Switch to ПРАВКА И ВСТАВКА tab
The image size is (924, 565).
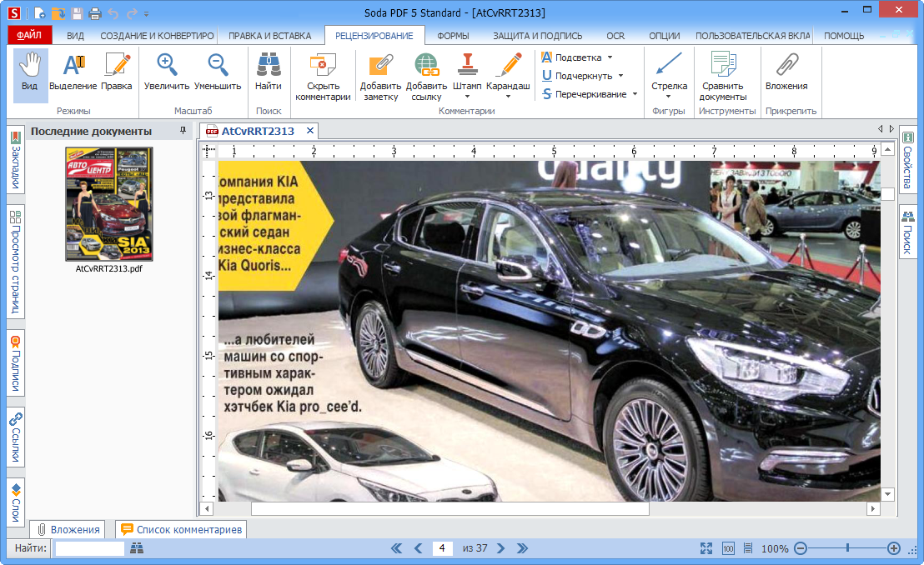click(x=270, y=36)
